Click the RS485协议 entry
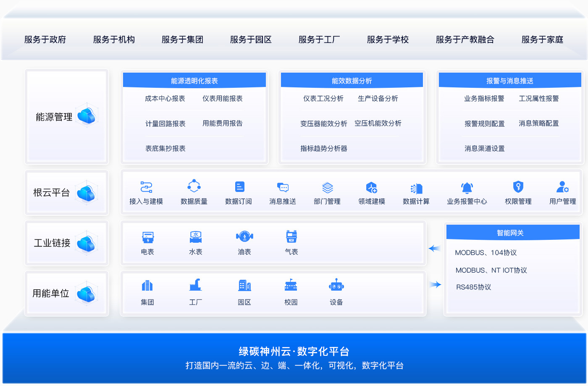The height and width of the screenshot is (386, 588). coord(474,287)
